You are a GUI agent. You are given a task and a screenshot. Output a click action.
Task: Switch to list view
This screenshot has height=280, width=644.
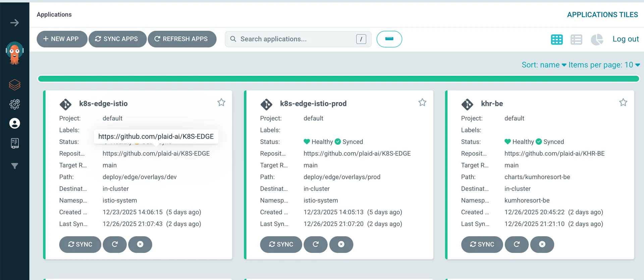coord(576,40)
